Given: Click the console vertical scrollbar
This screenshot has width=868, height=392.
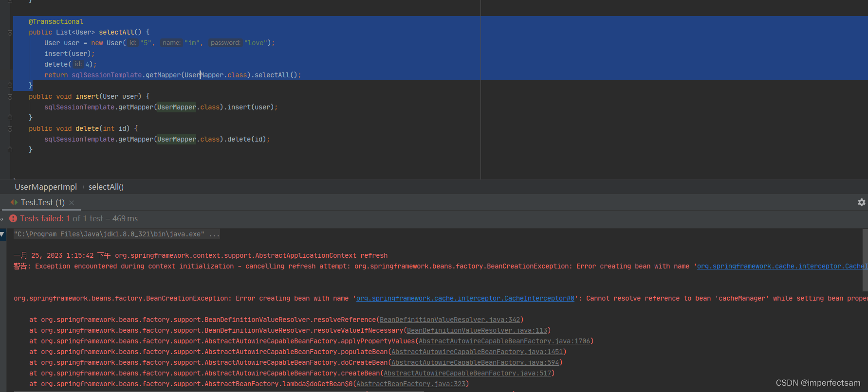Looking at the screenshot, I should (x=865, y=260).
